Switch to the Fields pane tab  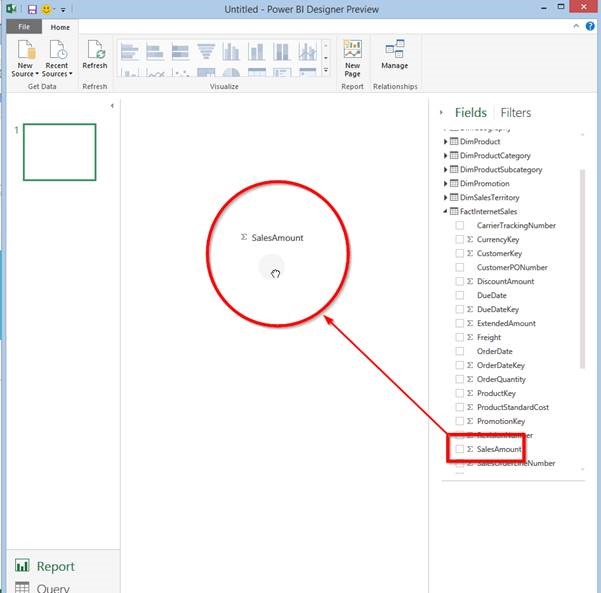click(x=471, y=112)
